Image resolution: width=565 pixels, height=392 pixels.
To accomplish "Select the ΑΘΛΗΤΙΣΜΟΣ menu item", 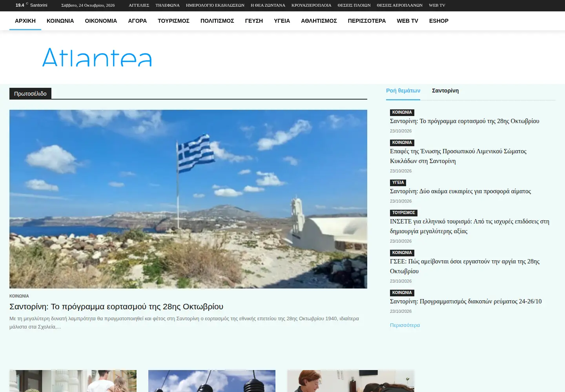I will [x=319, y=21].
